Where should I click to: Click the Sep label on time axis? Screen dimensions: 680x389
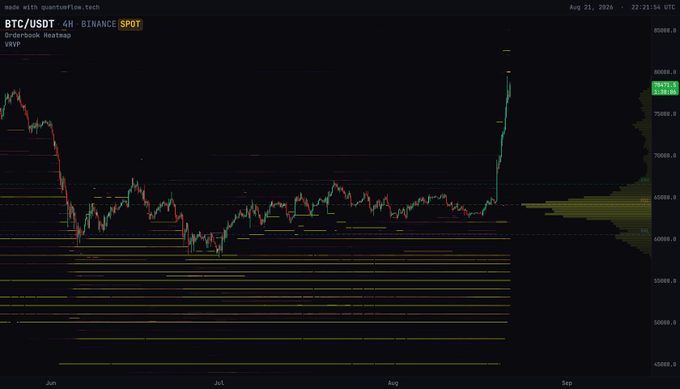[x=567, y=383]
